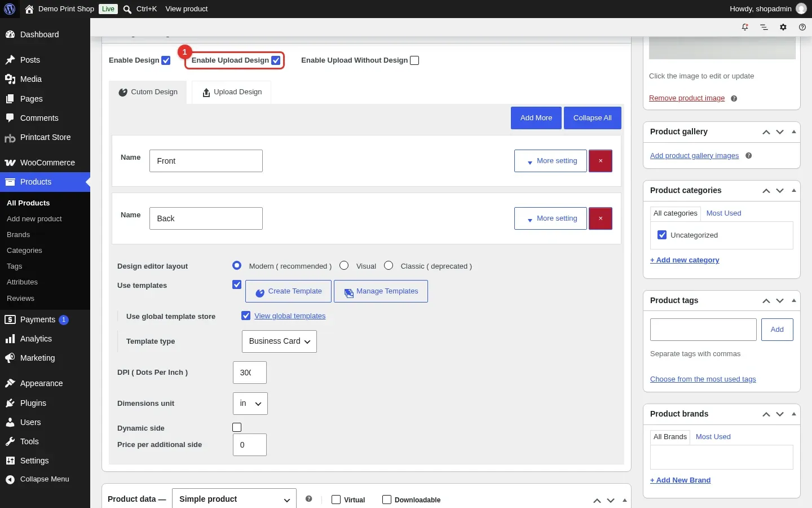Switch to the Upload Design tab
The image size is (812, 508).
tap(232, 92)
